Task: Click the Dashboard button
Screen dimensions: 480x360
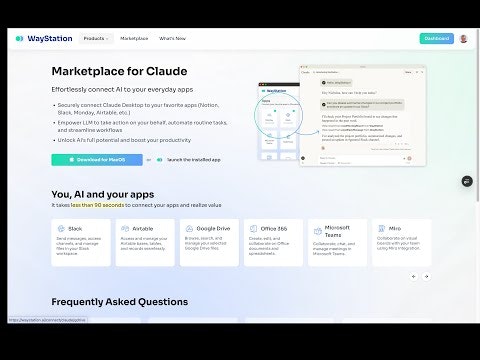Action: 437,39
